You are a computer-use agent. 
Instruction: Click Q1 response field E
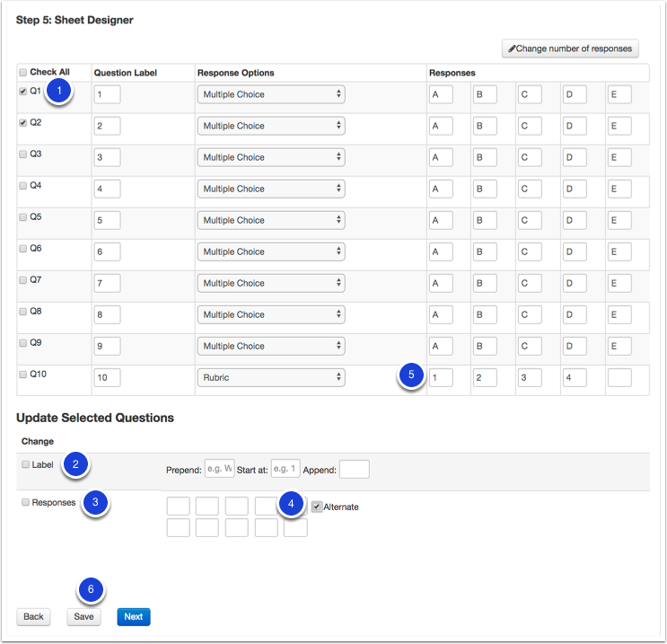coord(619,94)
